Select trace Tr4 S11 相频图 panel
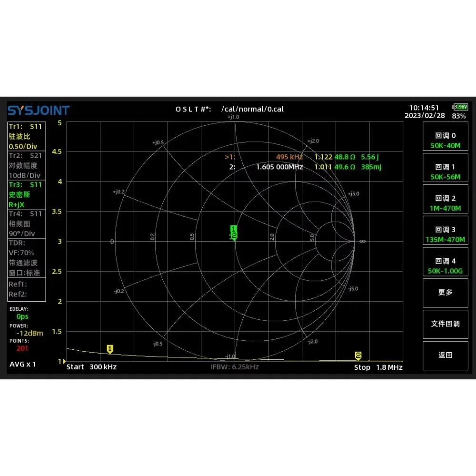This screenshot has width=476, height=476. pyautogui.click(x=26, y=224)
